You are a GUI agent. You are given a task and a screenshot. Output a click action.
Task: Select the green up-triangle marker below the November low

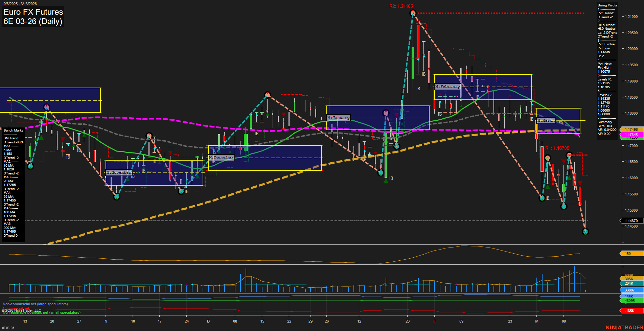[x=117, y=198]
